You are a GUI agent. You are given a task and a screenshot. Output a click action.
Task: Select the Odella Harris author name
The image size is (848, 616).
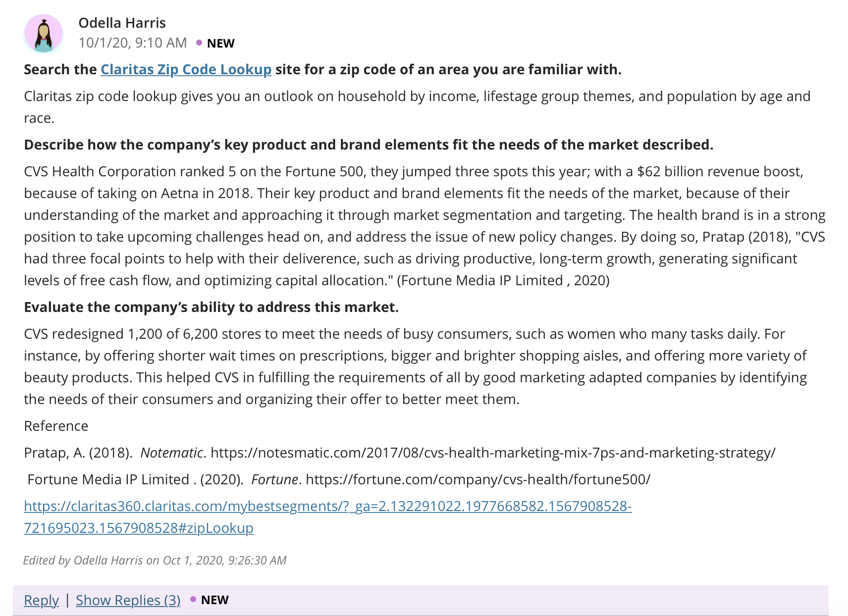point(122,23)
